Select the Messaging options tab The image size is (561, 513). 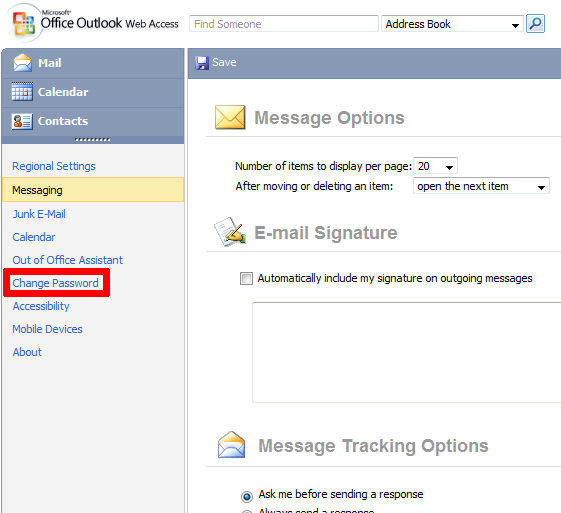93,190
